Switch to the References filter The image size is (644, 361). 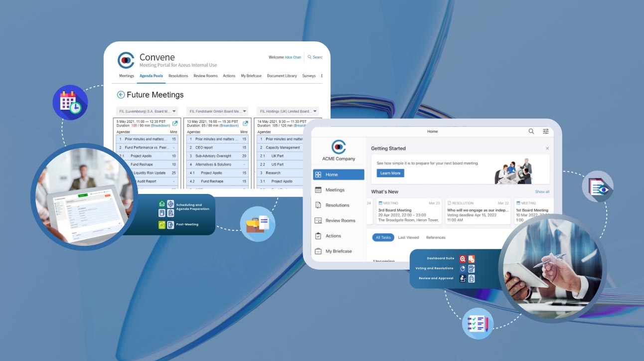point(435,237)
